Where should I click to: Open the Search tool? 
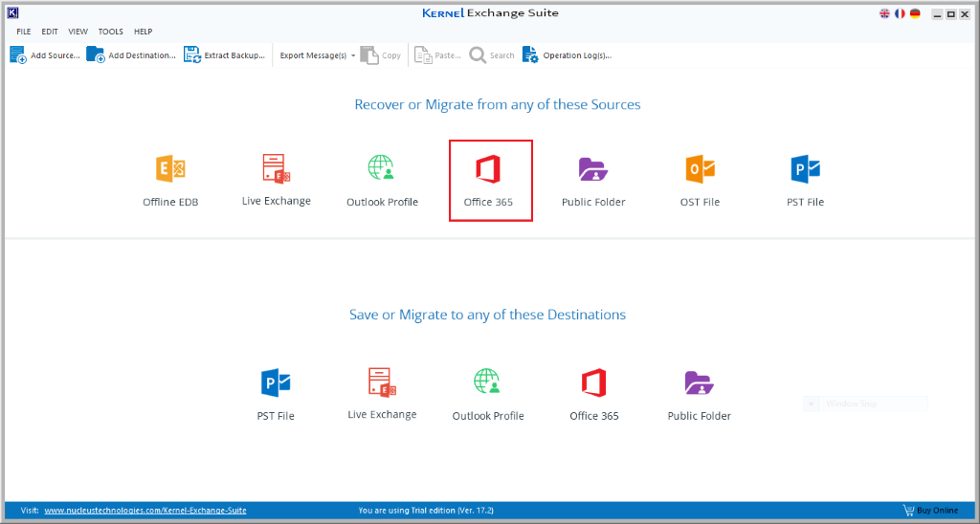(x=492, y=55)
